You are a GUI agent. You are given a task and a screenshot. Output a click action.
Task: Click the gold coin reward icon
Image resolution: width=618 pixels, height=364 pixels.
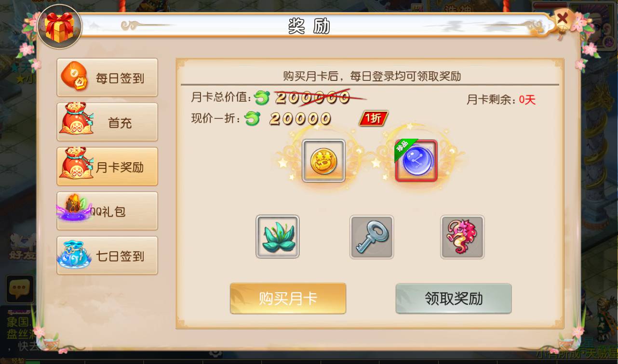pos(323,161)
